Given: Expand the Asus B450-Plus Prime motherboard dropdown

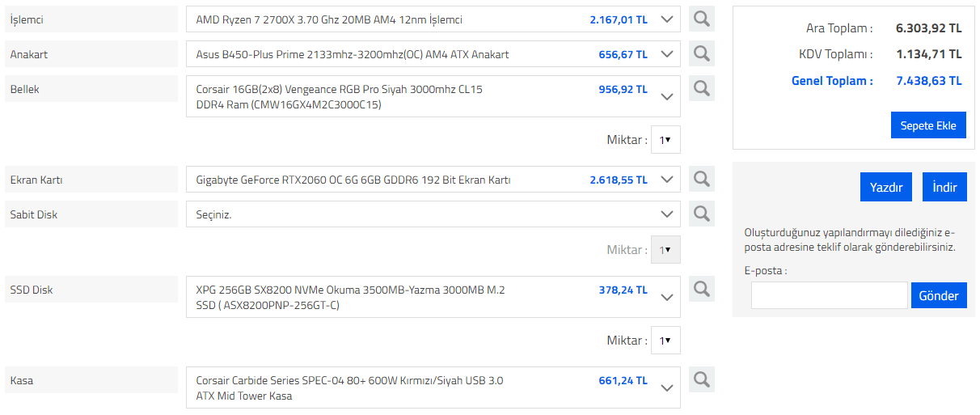Looking at the screenshot, I should pos(433,54).
